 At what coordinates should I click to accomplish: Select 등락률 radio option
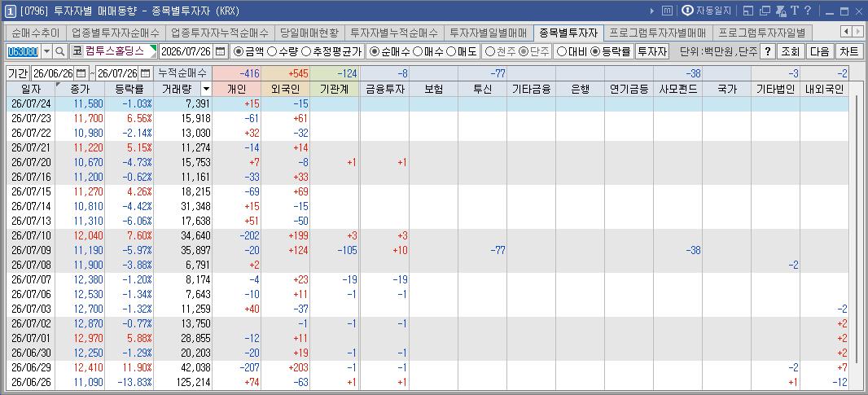coord(611,51)
